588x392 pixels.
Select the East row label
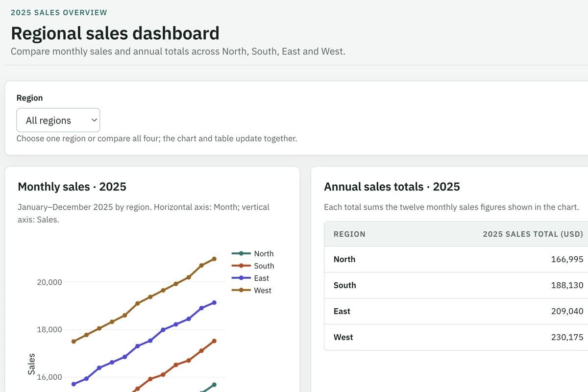click(342, 311)
